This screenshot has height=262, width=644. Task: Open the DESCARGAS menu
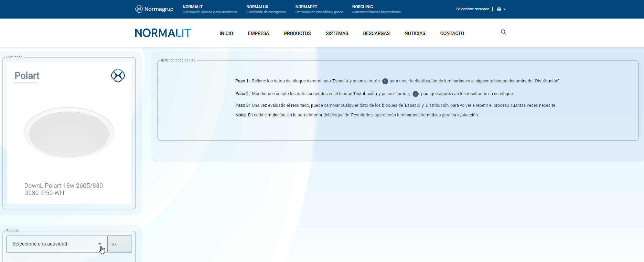(376, 33)
